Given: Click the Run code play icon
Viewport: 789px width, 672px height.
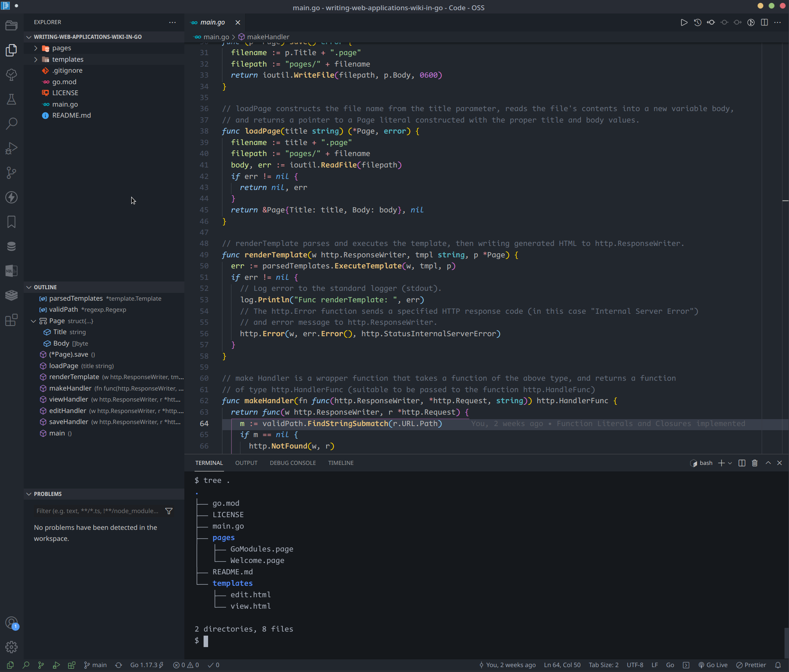Looking at the screenshot, I should (x=684, y=22).
